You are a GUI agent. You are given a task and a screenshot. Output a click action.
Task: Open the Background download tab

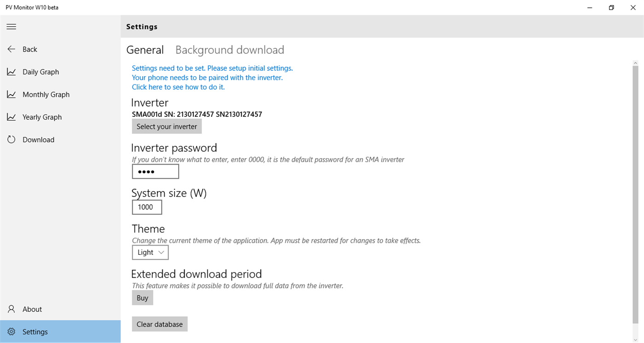pyautogui.click(x=230, y=50)
